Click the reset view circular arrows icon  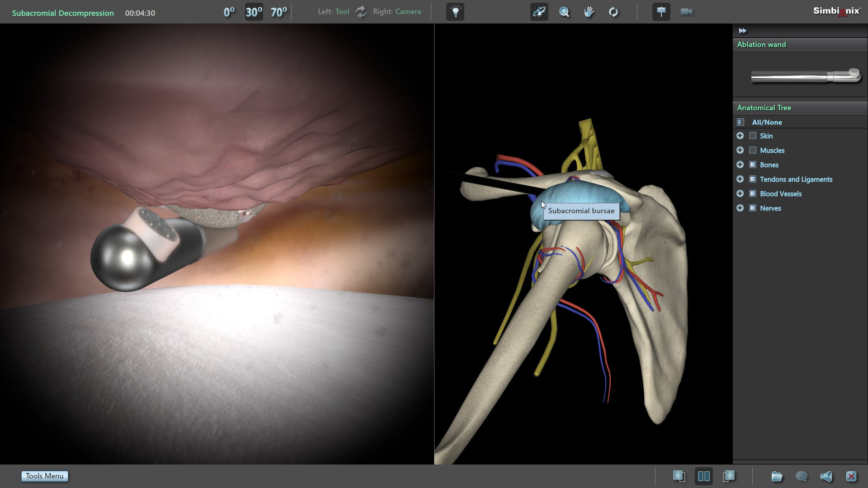point(613,12)
